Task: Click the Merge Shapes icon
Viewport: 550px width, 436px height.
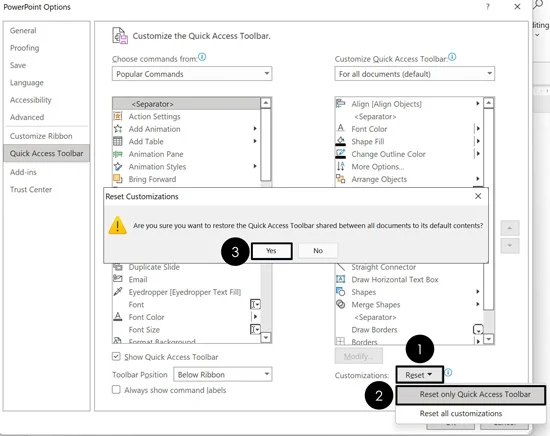Action: coord(341,304)
